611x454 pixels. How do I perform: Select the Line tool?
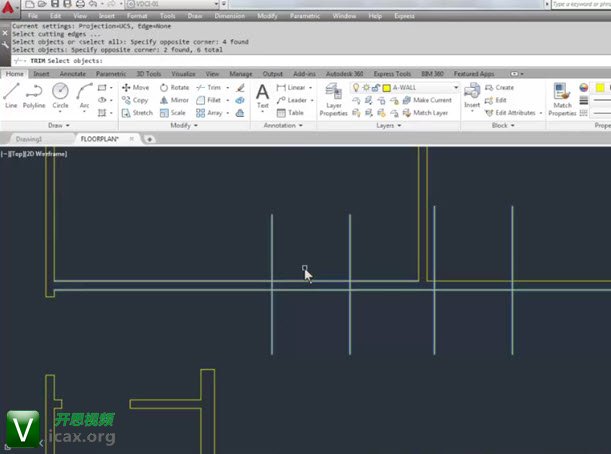(11, 95)
